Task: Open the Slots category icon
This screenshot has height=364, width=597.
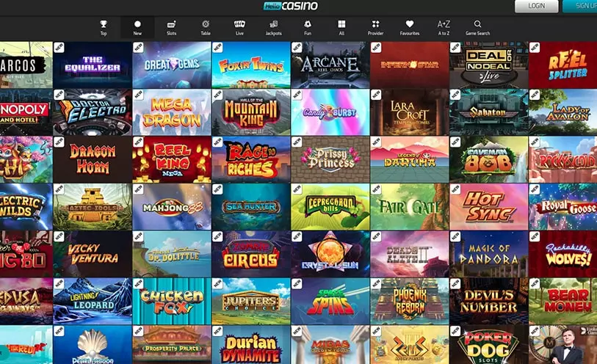Action: pos(171,24)
